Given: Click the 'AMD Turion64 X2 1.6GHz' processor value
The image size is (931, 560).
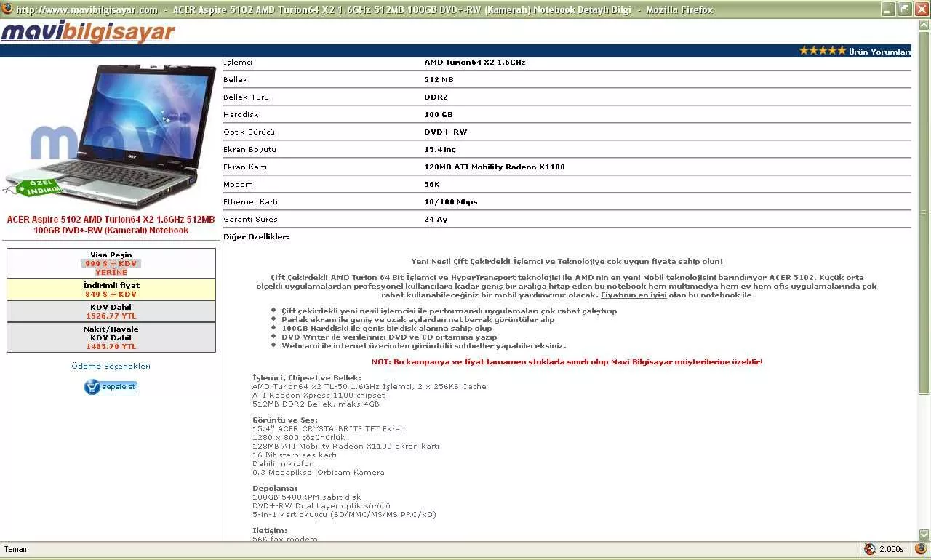Looking at the screenshot, I should tap(474, 62).
